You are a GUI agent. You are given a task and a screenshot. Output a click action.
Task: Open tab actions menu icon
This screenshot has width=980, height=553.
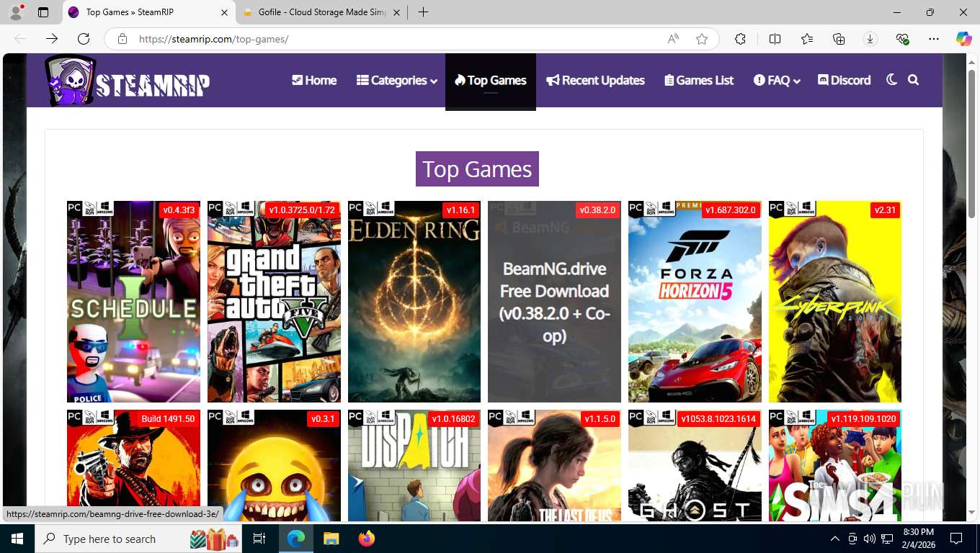pos(43,12)
